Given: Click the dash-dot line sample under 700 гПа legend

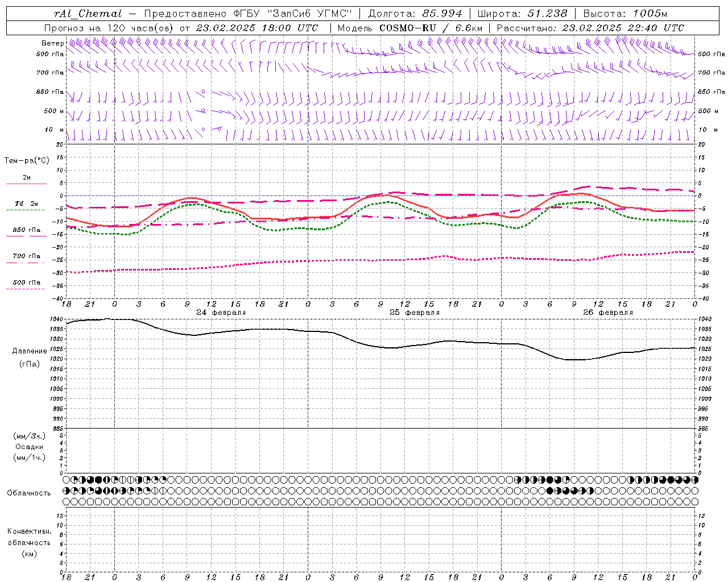Looking at the screenshot, I should 25,263.
